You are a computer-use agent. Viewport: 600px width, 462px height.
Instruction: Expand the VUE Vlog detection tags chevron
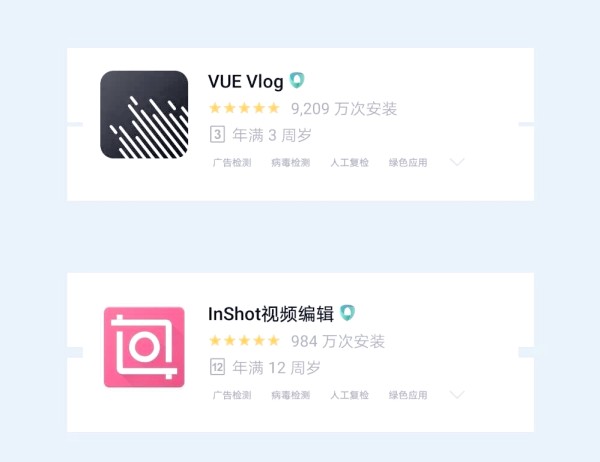(x=457, y=162)
